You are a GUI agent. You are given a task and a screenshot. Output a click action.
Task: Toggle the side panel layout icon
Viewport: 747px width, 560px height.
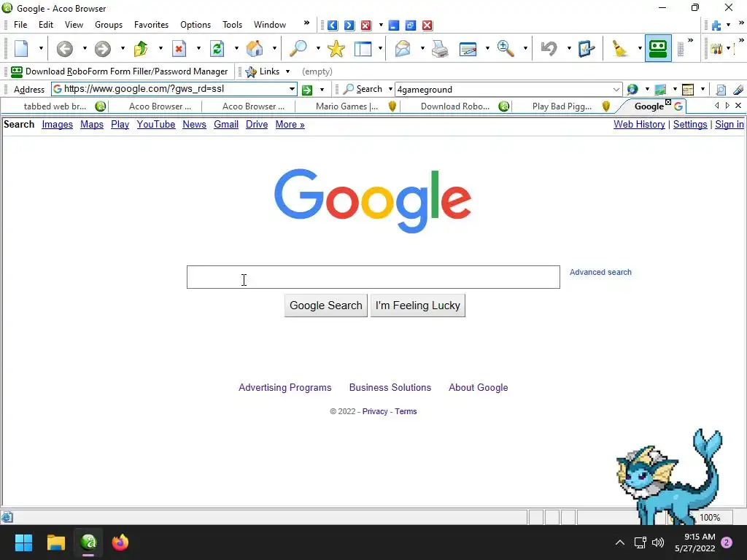pyautogui.click(x=363, y=49)
